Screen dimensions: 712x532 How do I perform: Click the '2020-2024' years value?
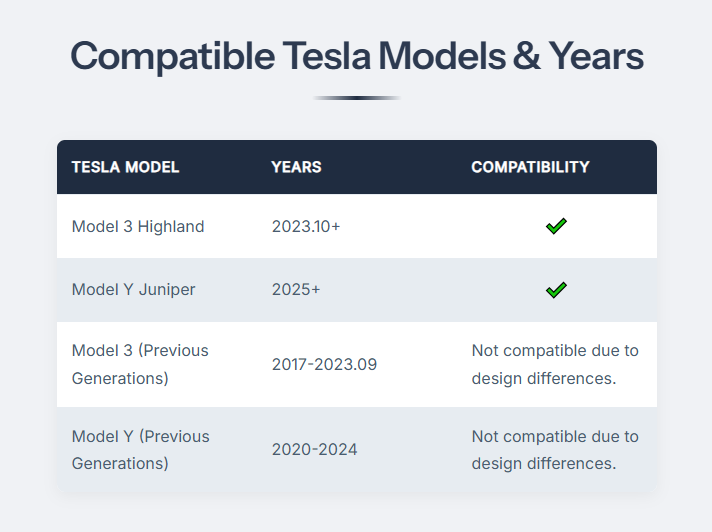pos(314,450)
